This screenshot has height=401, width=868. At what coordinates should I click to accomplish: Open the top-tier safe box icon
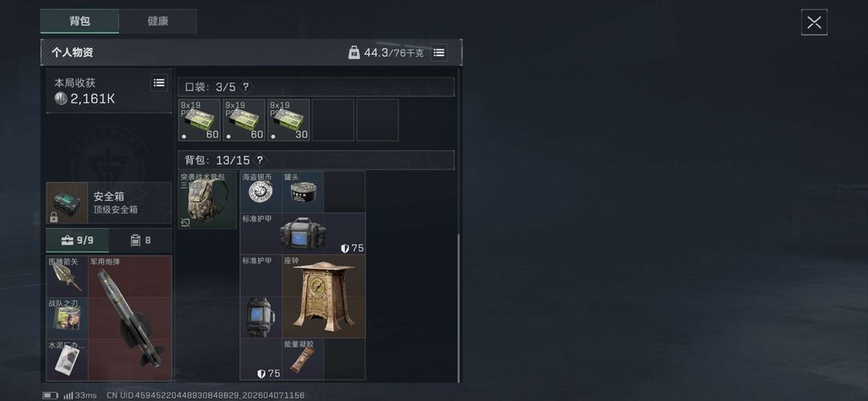click(x=67, y=203)
